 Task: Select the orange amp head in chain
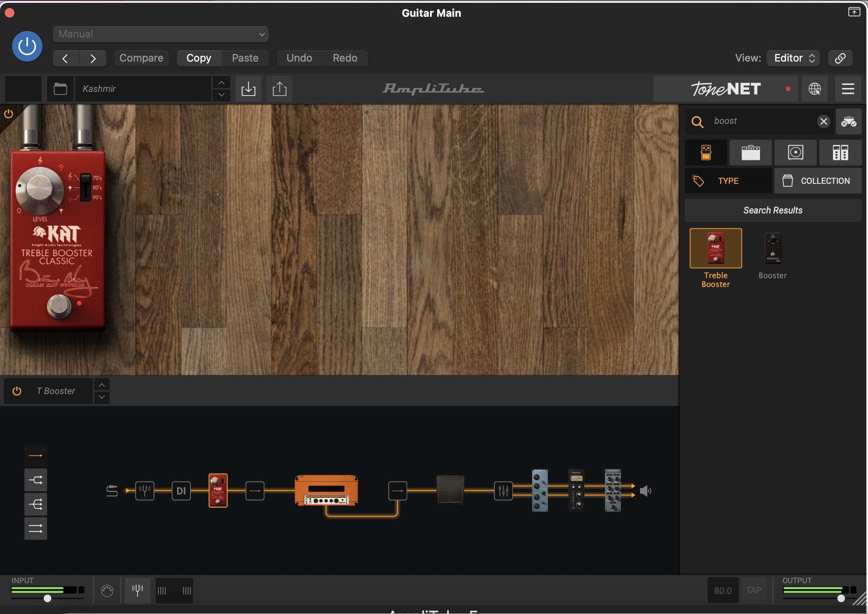(x=326, y=490)
